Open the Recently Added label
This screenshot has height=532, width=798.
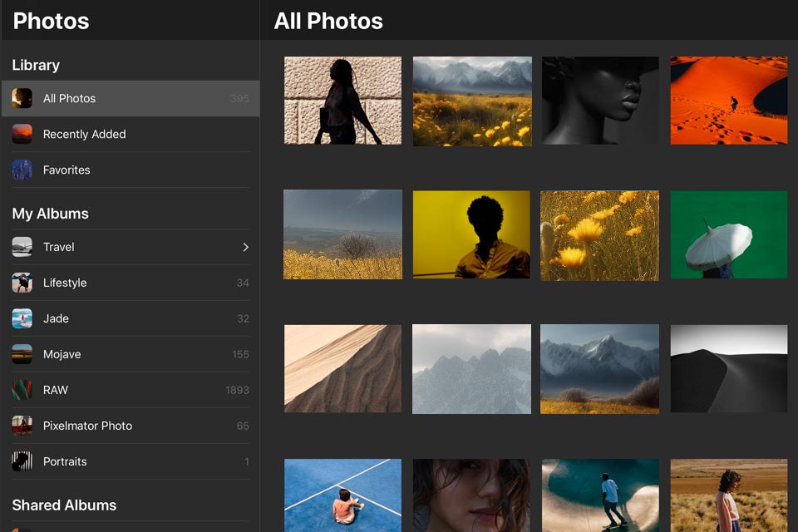(x=85, y=135)
